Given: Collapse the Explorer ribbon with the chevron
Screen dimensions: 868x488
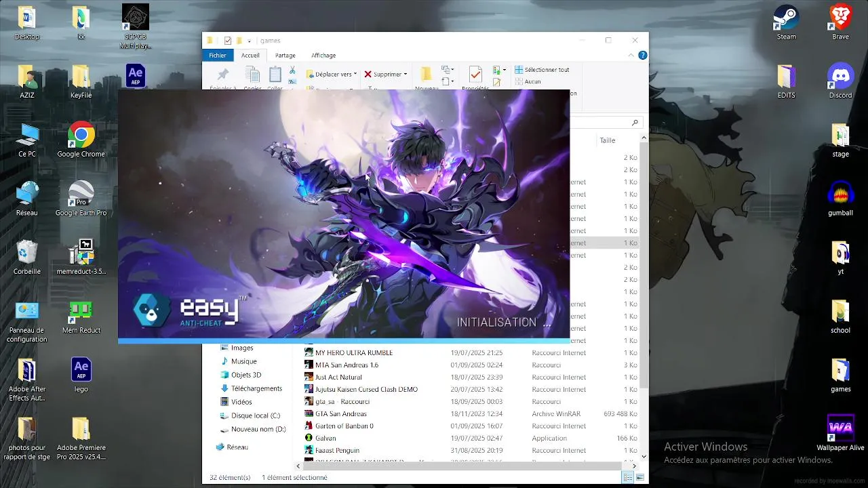Looking at the screenshot, I should pos(631,56).
